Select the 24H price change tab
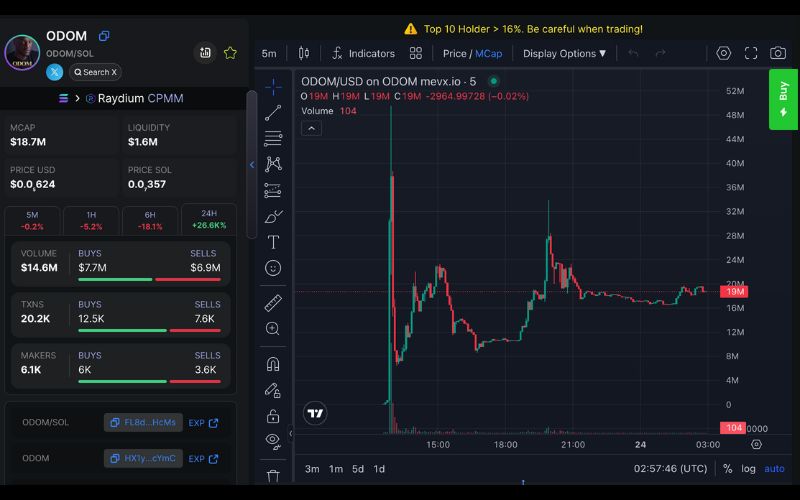Image resolution: width=800 pixels, height=500 pixels. coord(209,219)
